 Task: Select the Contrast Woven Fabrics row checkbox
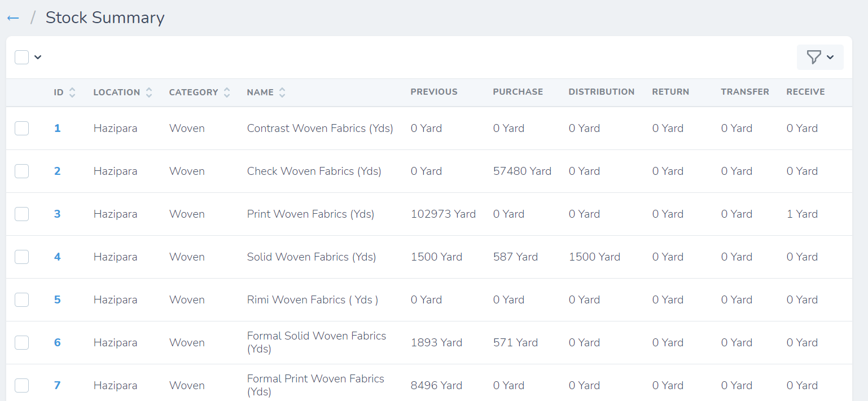pyautogui.click(x=22, y=128)
